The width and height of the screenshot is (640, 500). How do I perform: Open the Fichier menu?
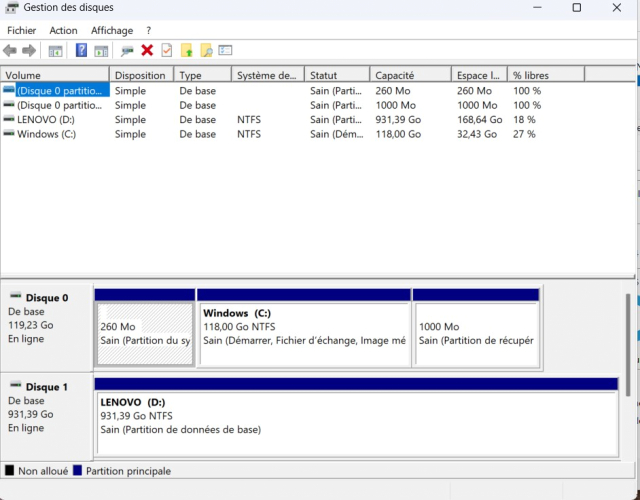click(21, 30)
